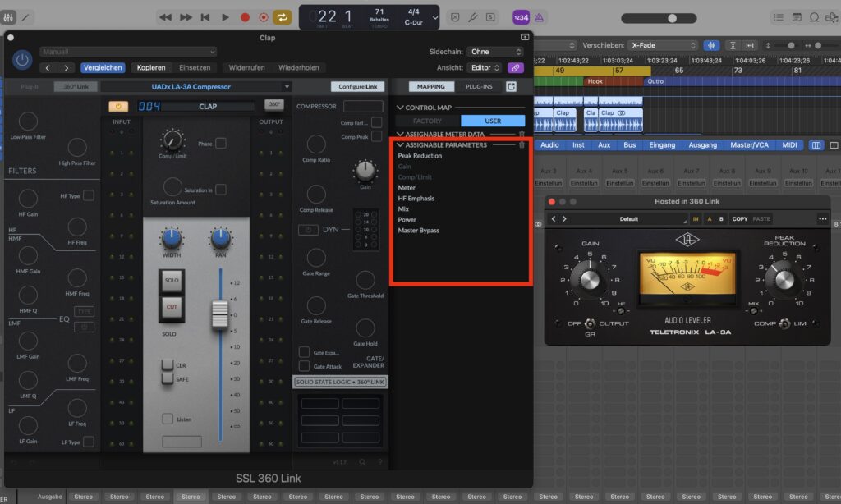Go to the previous plug-in setting arrow
The width and height of the screenshot is (841, 504).
coord(48,68)
